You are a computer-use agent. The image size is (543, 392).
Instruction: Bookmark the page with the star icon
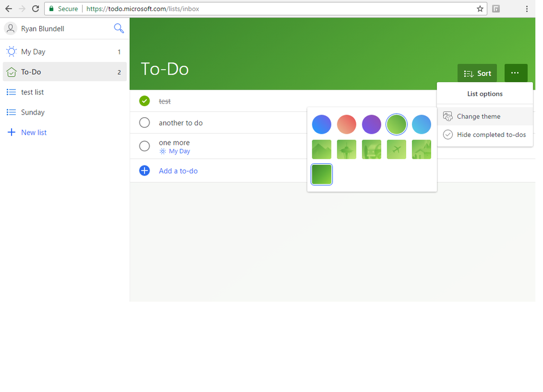point(479,9)
